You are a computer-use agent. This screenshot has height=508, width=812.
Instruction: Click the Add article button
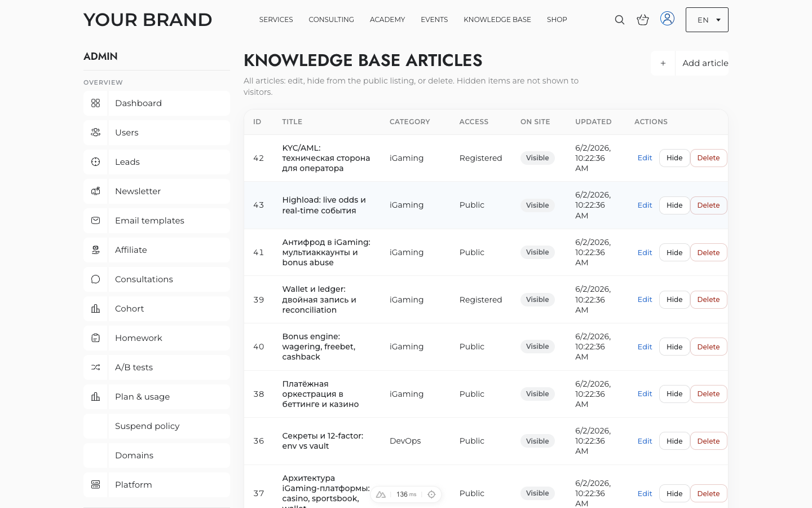(x=690, y=63)
